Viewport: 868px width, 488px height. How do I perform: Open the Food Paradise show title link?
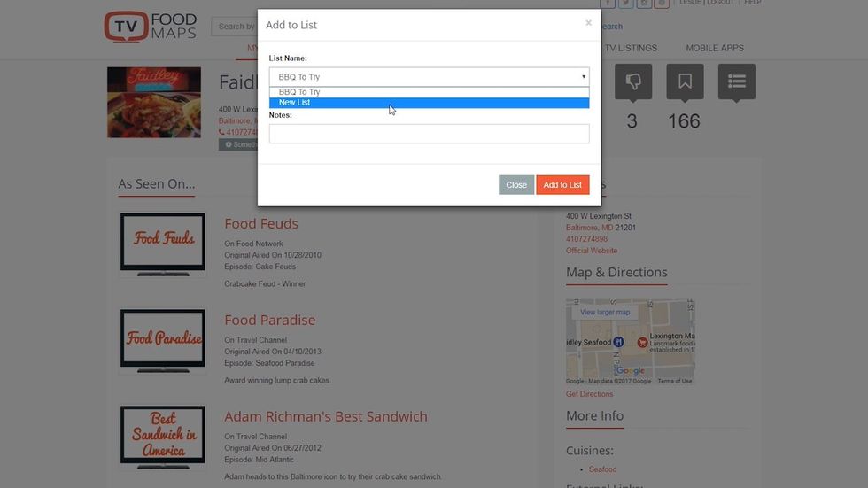point(269,320)
